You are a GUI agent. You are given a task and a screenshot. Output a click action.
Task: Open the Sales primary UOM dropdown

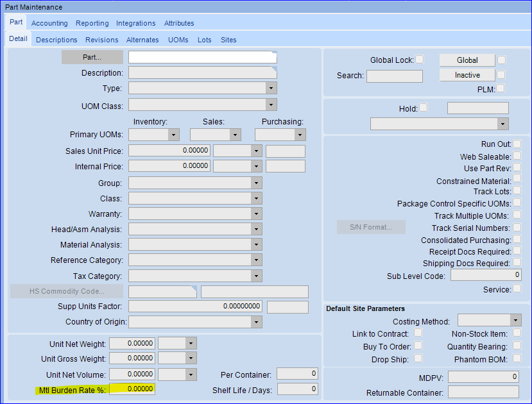(x=235, y=135)
